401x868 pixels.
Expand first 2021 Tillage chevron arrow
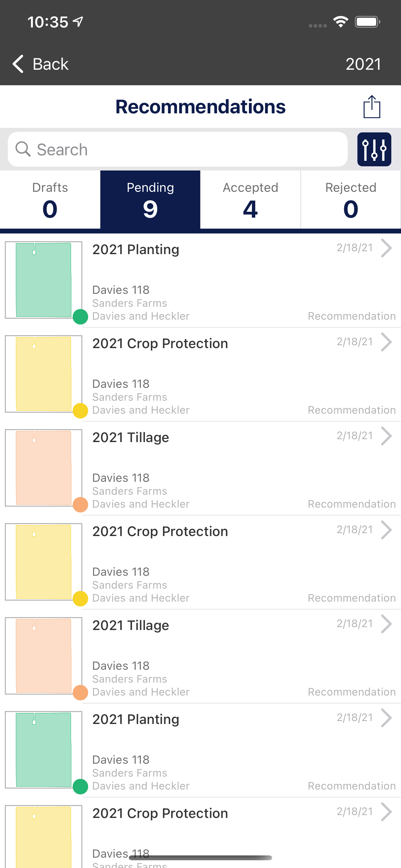pos(386,436)
